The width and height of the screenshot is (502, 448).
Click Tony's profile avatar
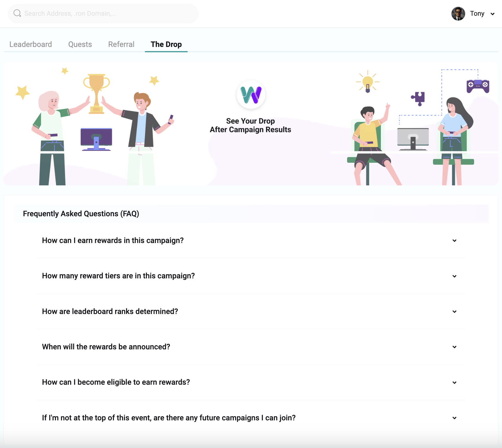pos(458,14)
